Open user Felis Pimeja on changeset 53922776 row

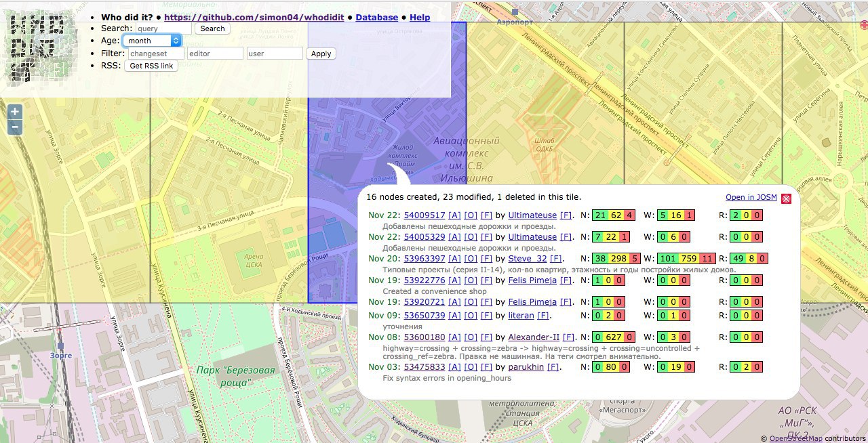532,280
